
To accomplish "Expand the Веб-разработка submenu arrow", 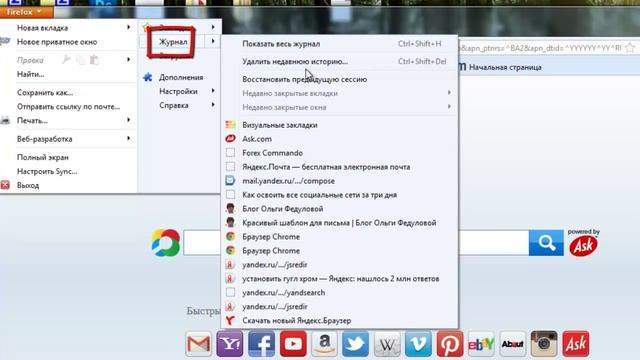I will click(x=129, y=138).
